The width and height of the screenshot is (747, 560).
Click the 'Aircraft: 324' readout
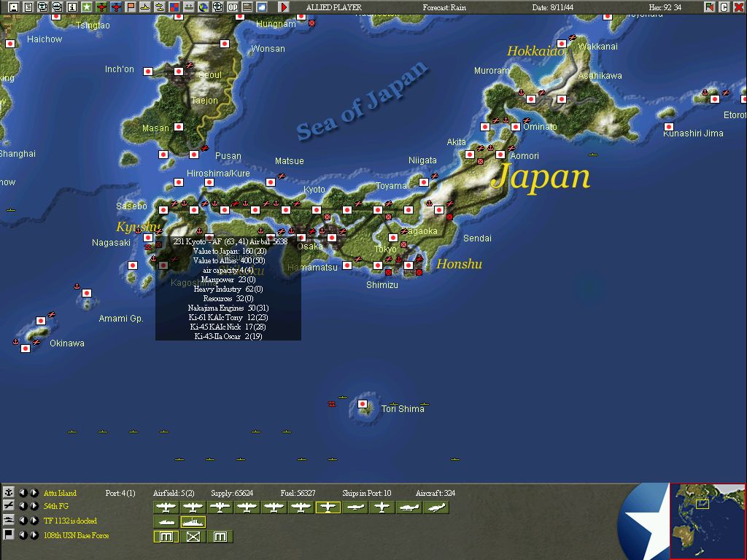[435, 493]
